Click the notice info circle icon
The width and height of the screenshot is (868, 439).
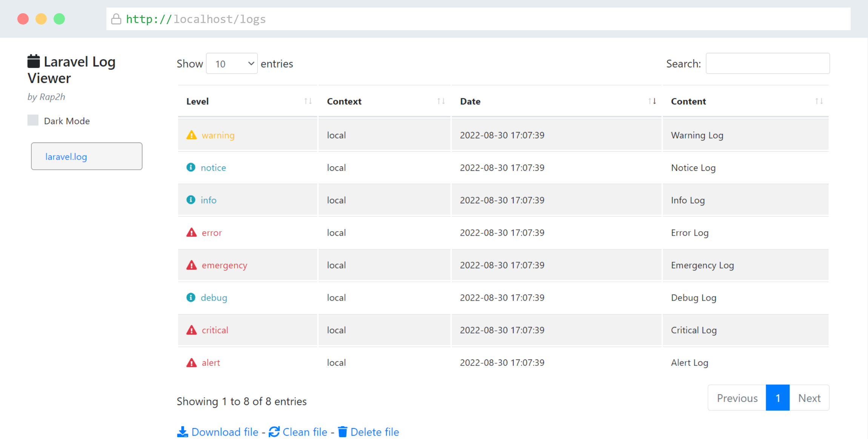191,167
